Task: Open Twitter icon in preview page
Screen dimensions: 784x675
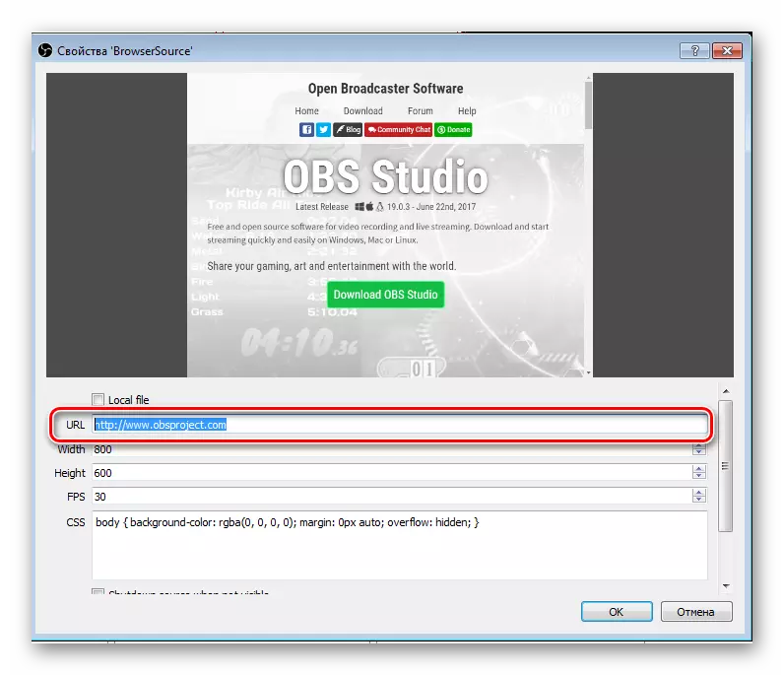Action: [x=323, y=130]
